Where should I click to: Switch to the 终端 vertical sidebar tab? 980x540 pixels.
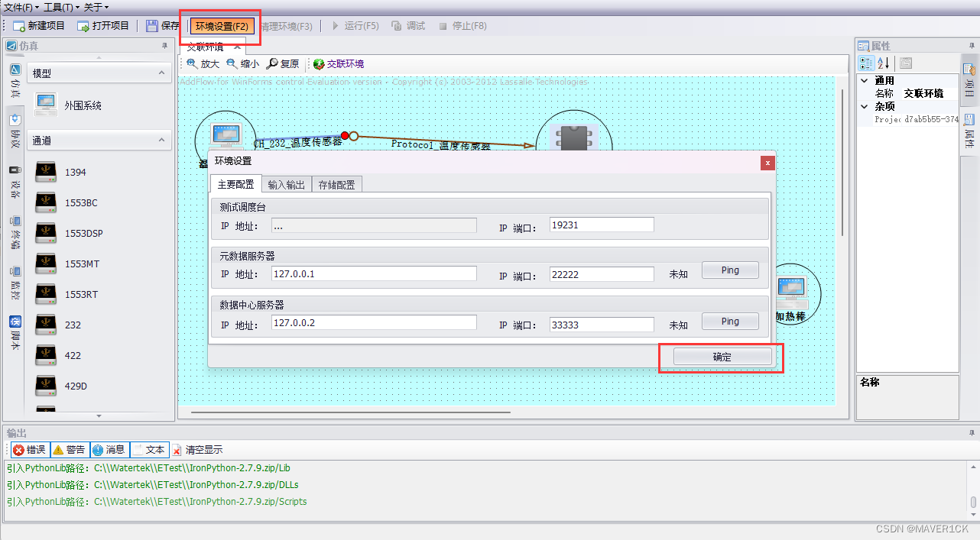pyautogui.click(x=15, y=233)
